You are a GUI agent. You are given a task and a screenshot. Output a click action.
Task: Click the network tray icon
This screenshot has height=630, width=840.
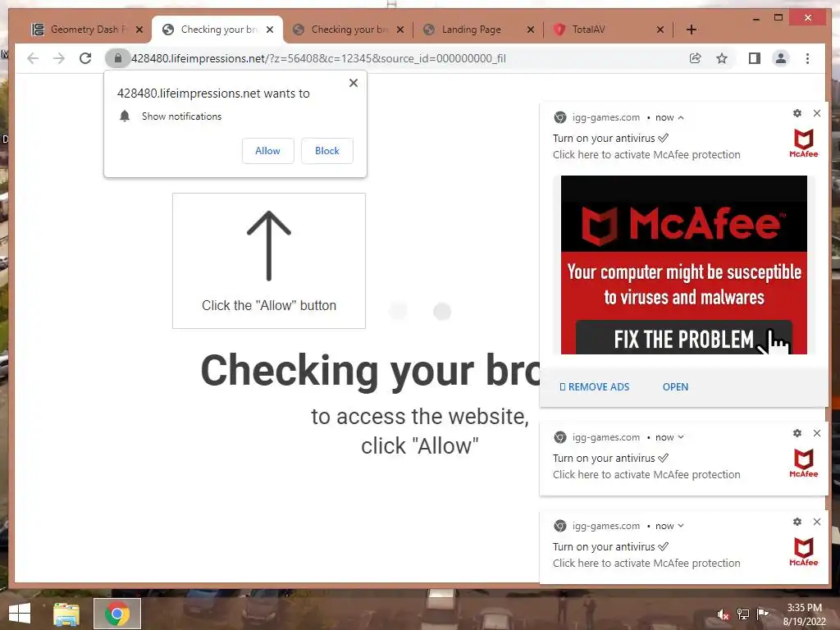pyautogui.click(x=743, y=614)
